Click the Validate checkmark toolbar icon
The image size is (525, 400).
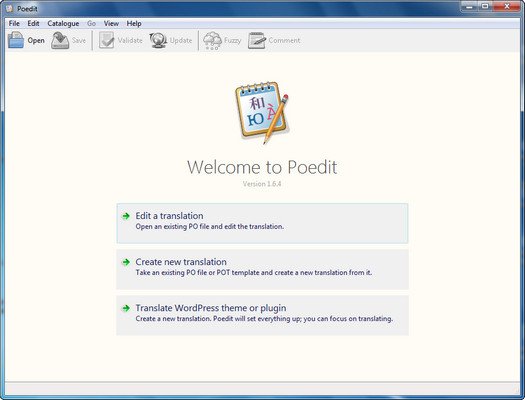(106, 40)
